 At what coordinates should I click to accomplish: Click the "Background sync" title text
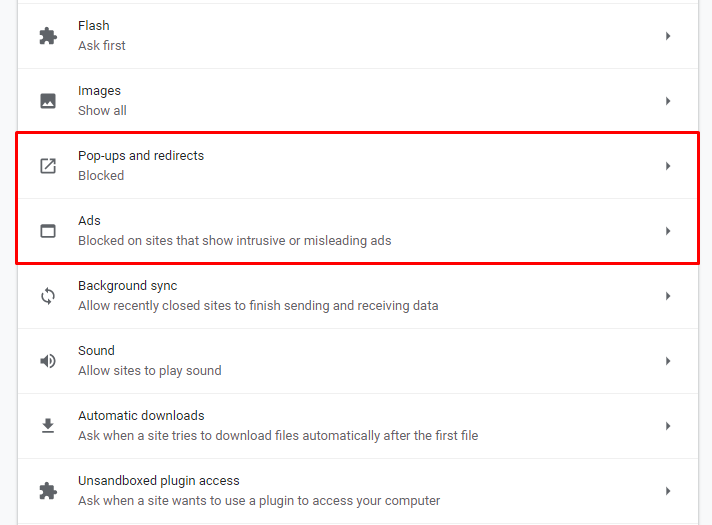128,286
